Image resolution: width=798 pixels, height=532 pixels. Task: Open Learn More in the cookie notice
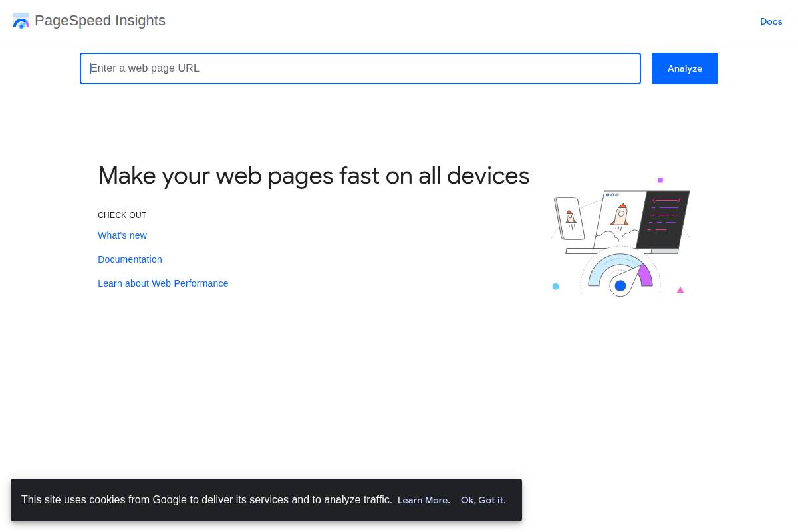pos(423,500)
